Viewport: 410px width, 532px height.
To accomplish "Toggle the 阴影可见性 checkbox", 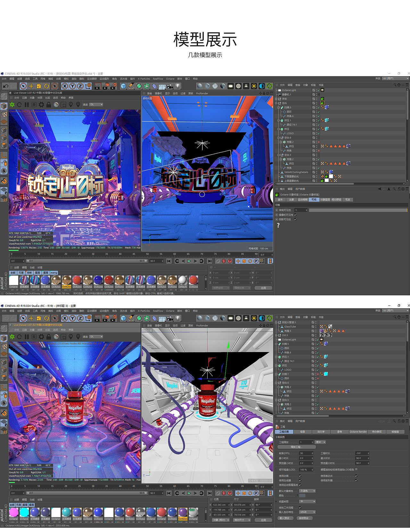I will (296, 219).
